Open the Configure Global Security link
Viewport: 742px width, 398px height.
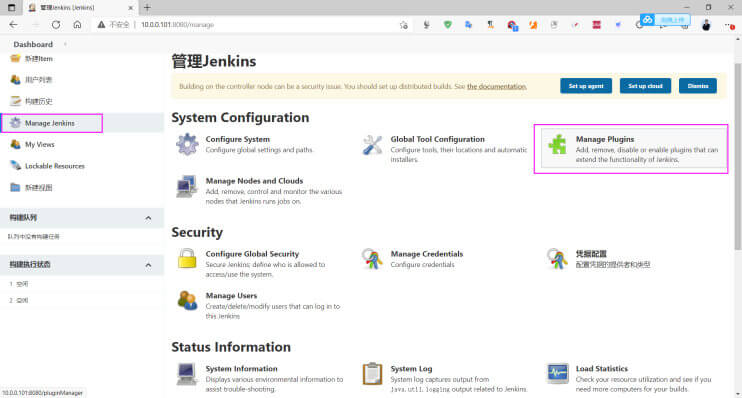pos(252,254)
